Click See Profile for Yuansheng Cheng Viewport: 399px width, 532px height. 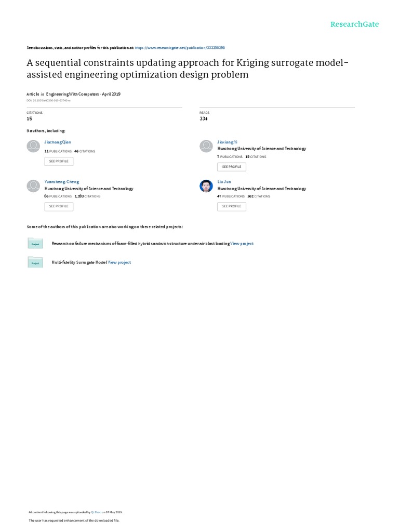click(59, 206)
